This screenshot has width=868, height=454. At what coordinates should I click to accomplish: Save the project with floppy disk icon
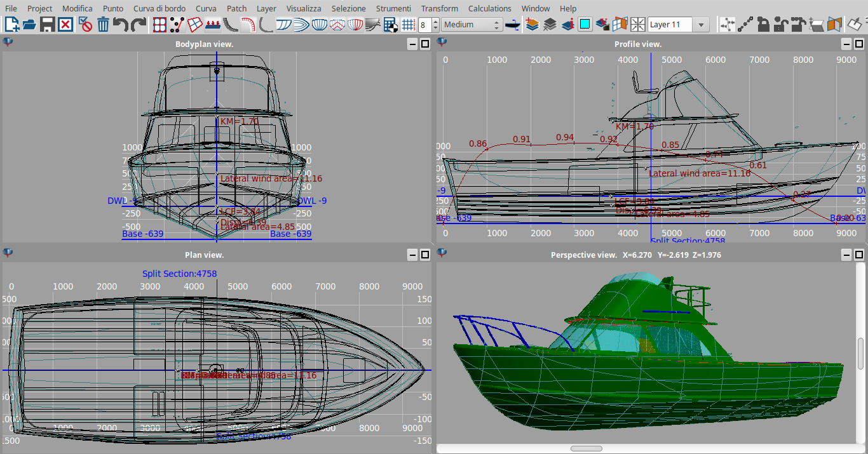coord(47,25)
